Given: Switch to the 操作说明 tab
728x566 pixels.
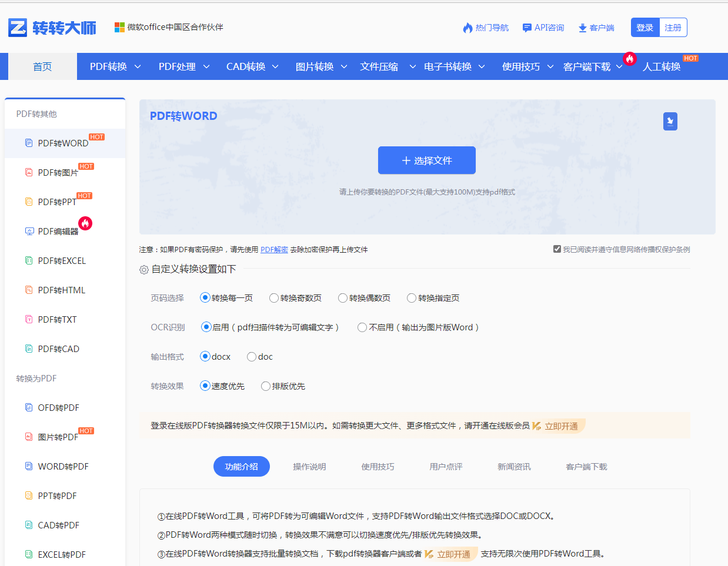Looking at the screenshot, I should (310, 465).
